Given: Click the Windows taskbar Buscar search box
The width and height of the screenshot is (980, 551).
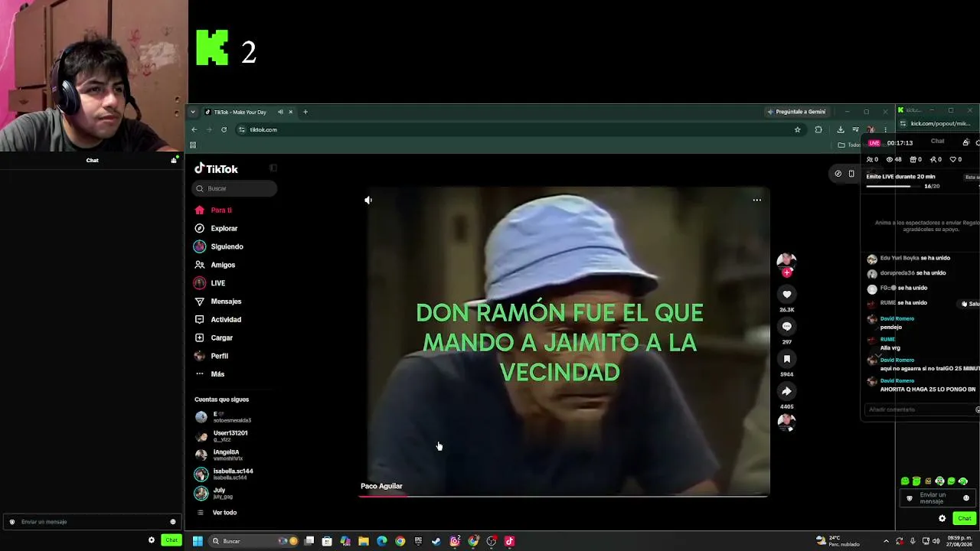Looking at the screenshot, I should (253, 541).
